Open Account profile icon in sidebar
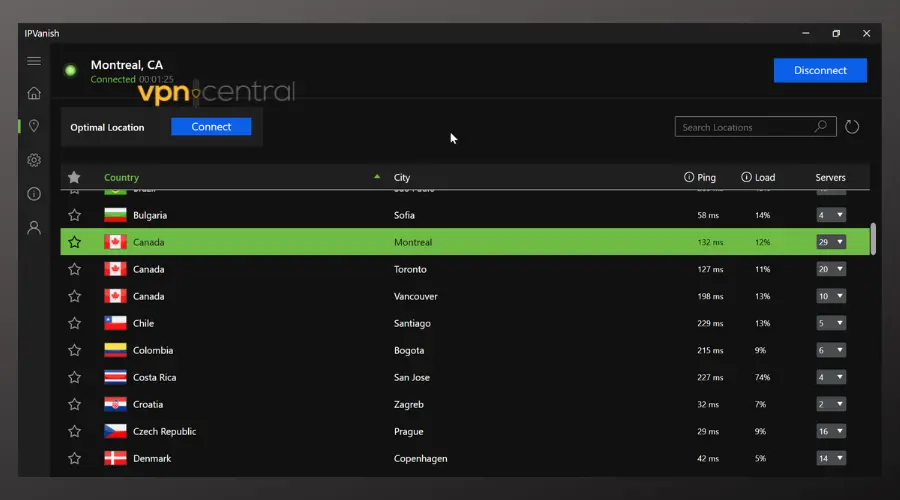 (x=34, y=227)
